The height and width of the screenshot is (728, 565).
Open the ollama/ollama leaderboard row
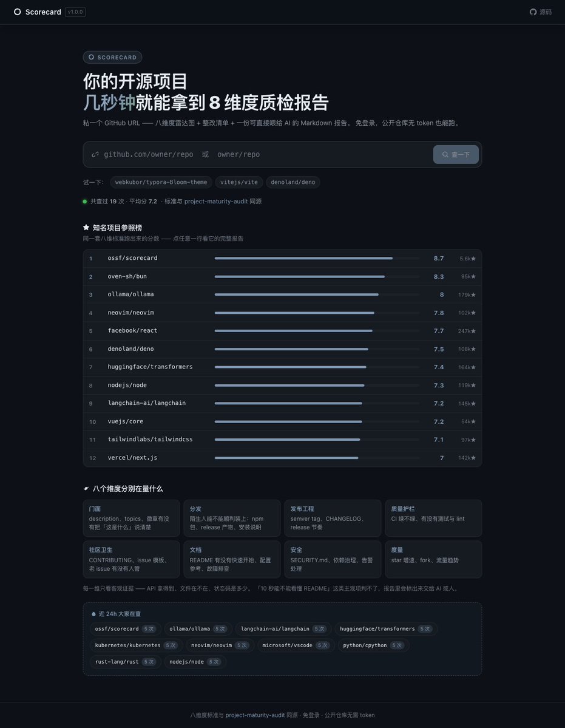click(x=283, y=294)
